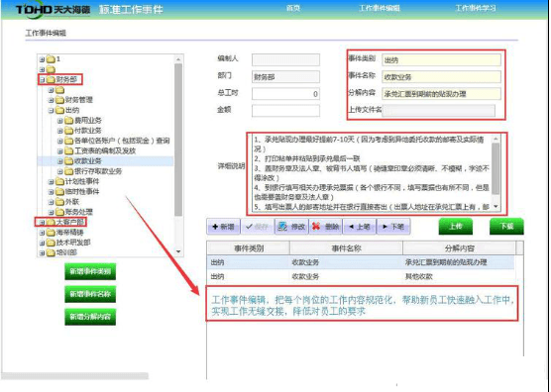Click tree panel scrollbar down arrow
Screen dimensions: 551x392
click(x=178, y=251)
